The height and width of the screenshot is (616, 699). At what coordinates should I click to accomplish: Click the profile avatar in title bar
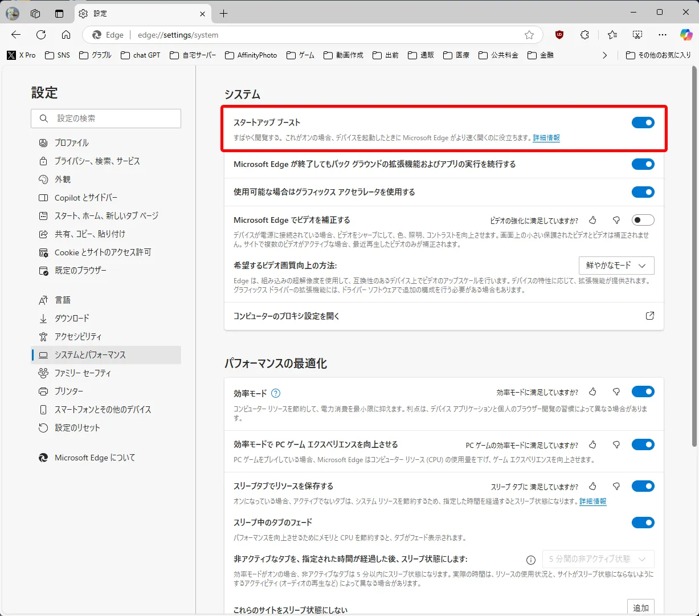click(13, 13)
